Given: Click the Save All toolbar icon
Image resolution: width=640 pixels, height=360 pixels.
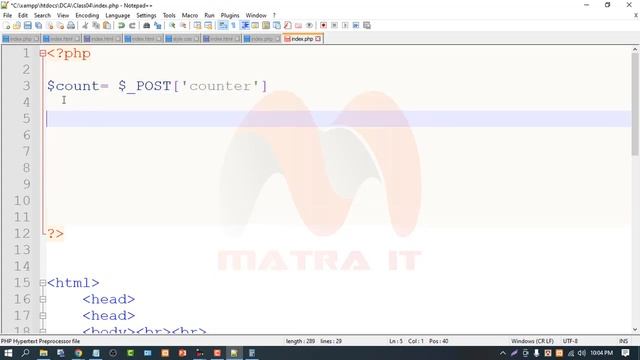Looking at the screenshot, I should point(38,25).
